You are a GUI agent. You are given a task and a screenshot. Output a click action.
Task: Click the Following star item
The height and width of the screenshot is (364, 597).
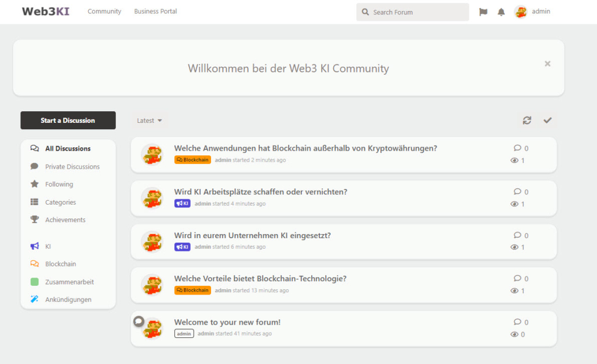click(52, 184)
